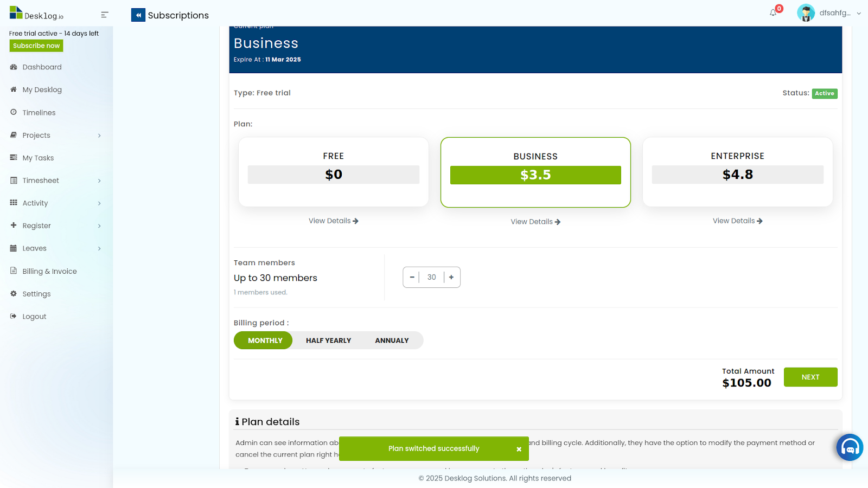
Task: Expand the Register submenu chevron
Action: coord(99,226)
